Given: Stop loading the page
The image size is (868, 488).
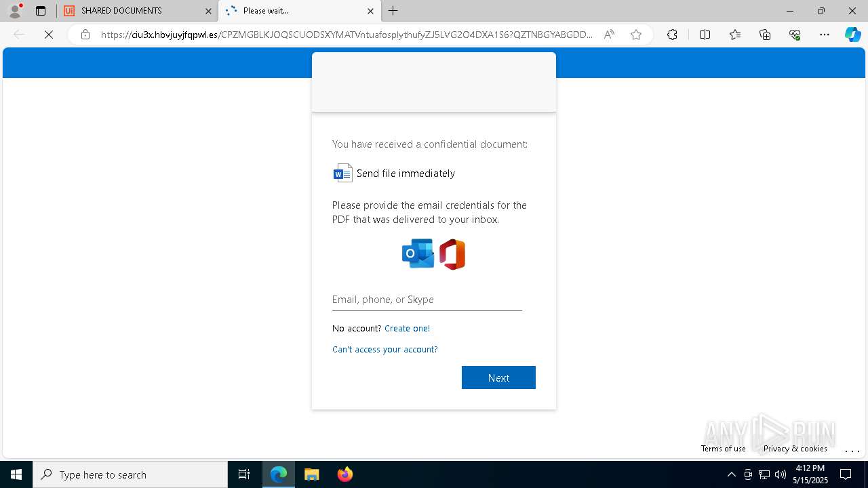Looking at the screenshot, I should click(49, 35).
